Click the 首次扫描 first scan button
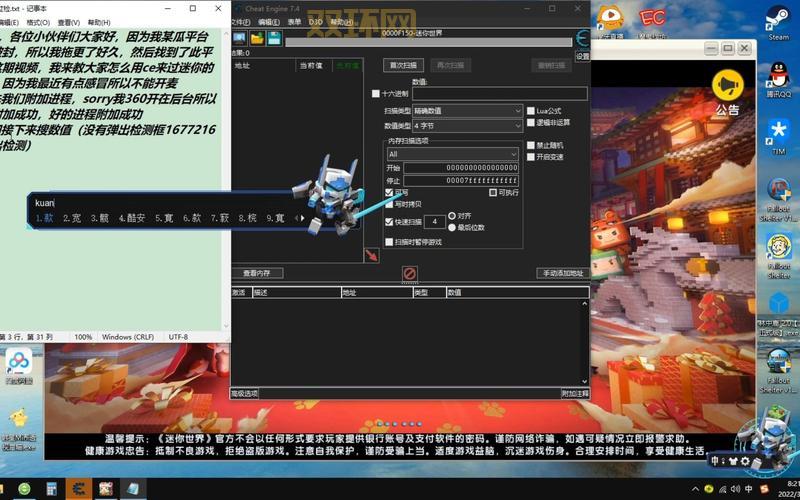Screen dimensions: 800x500 click(403, 65)
